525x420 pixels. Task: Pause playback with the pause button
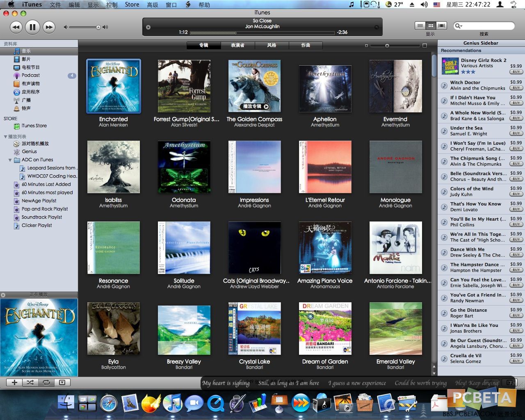pos(32,27)
